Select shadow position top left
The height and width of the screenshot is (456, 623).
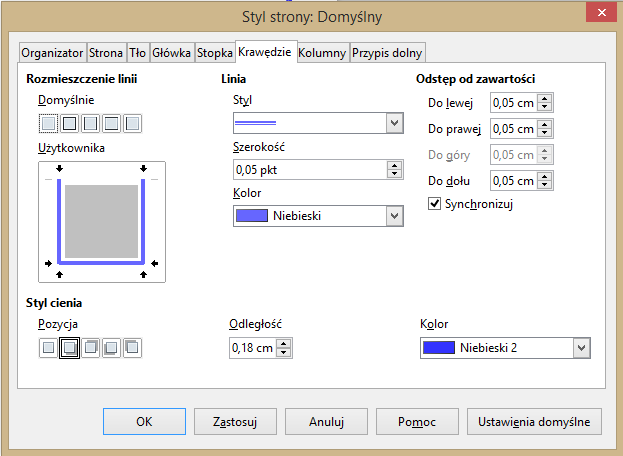[x=133, y=348]
